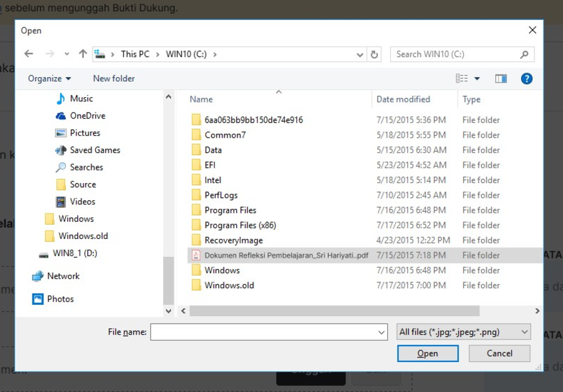Select the Music library icon
This screenshot has height=392, width=563.
(61, 98)
